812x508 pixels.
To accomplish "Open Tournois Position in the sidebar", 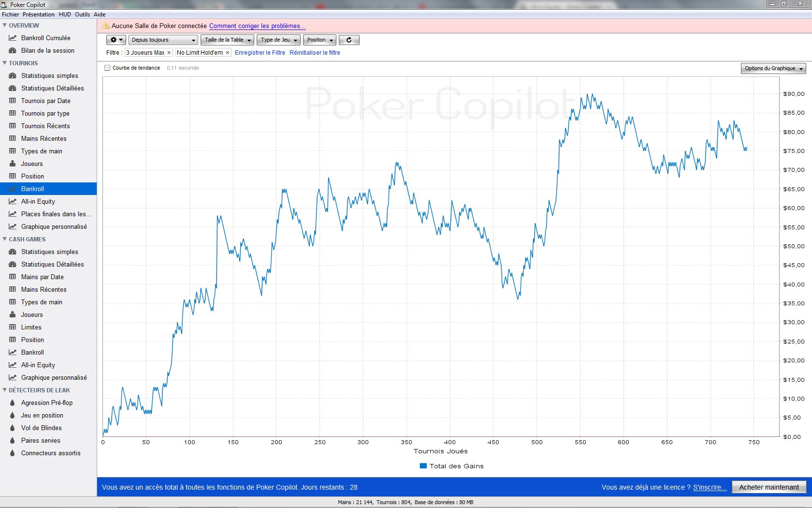I will tap(48, 176).
